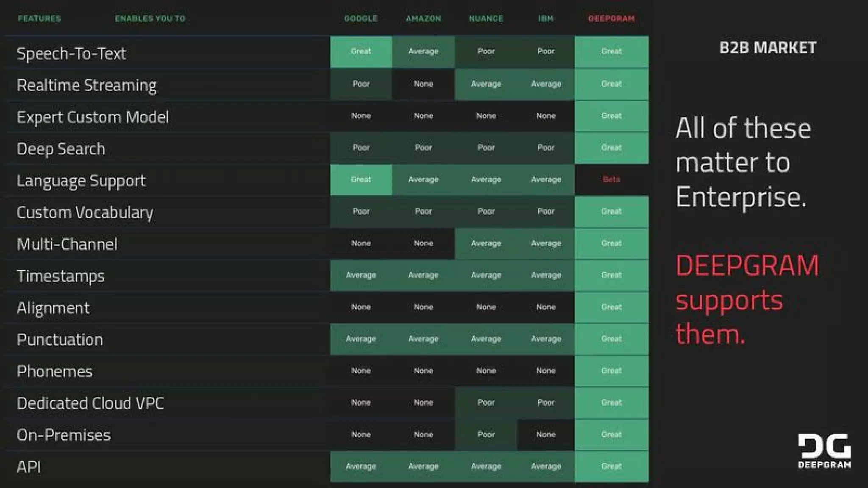Click Deepgram's Great cell for API
Screen dimensions: 868x488
tap(612, 466)
